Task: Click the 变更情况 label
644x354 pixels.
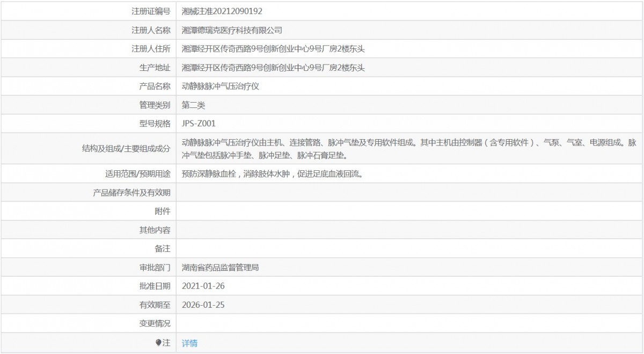Action: point(155,323)
